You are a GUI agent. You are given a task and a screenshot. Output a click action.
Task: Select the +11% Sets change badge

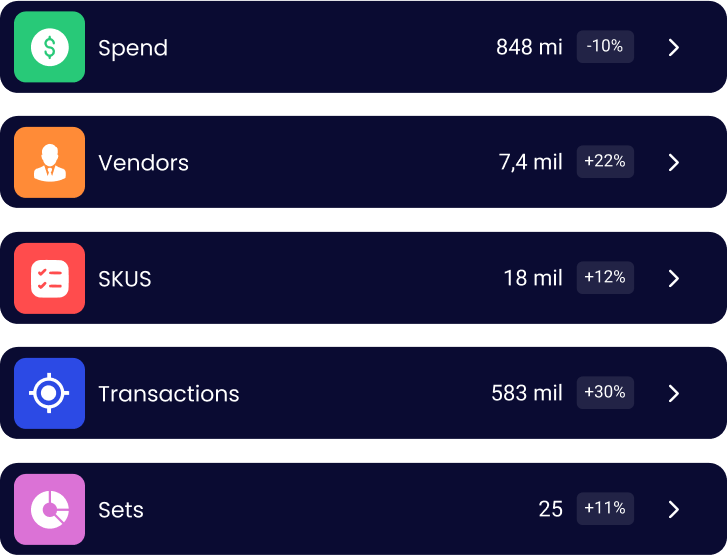(605, 508)
